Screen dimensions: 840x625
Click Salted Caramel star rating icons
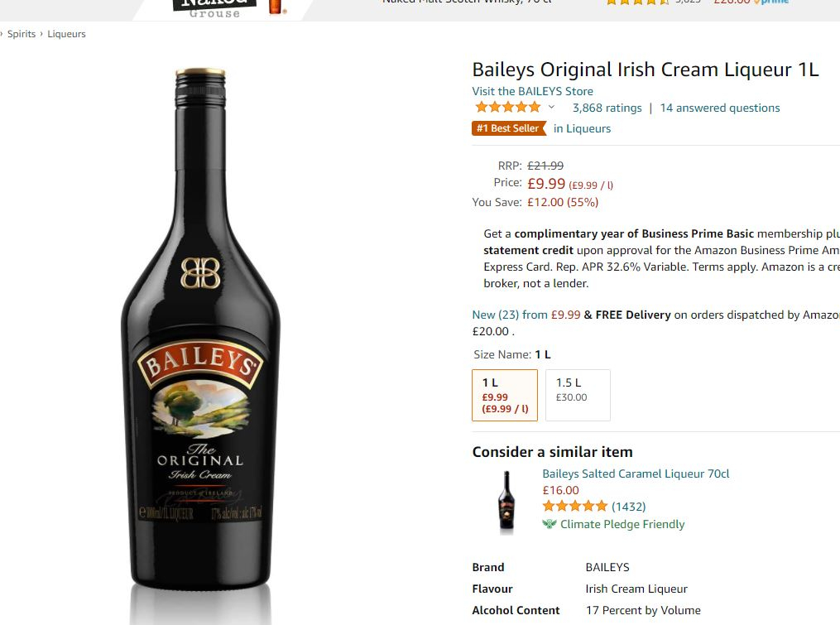pos(575,506)
